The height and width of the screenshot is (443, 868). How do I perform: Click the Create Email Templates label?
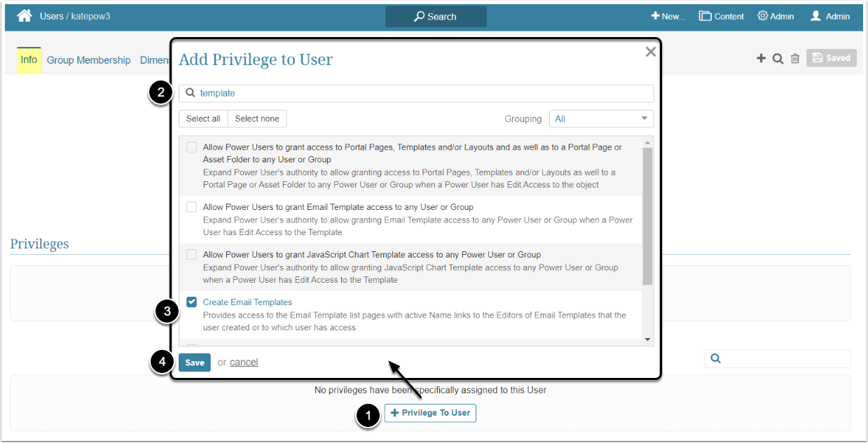(247, 302)
